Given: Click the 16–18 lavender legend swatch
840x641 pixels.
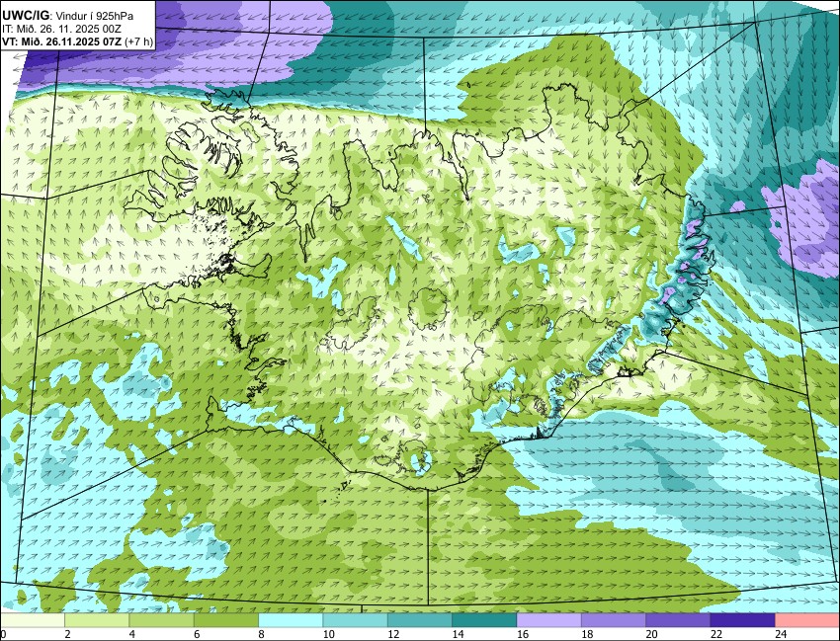Looking at the screenshot, I should click(549, 620).
